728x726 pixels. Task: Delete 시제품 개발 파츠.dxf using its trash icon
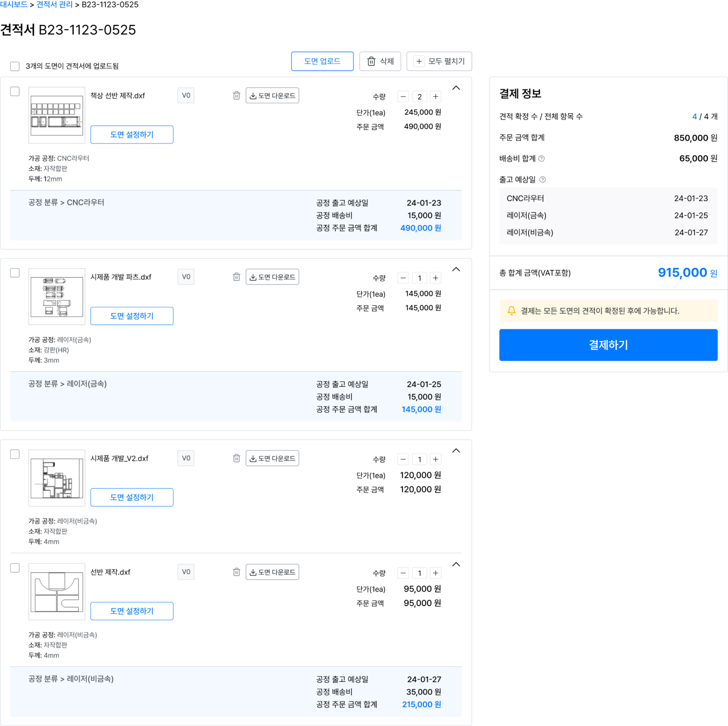[236, 277]
